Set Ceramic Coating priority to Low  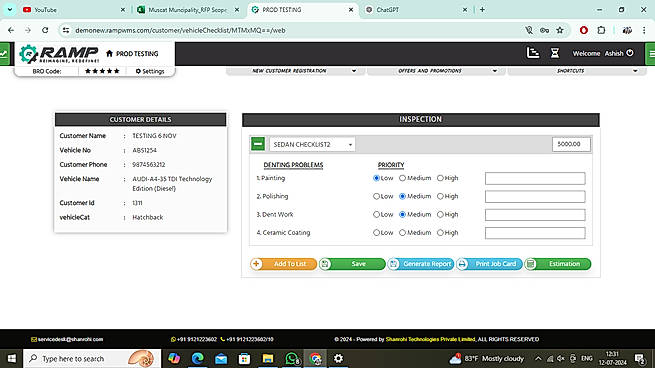(376, 233)
